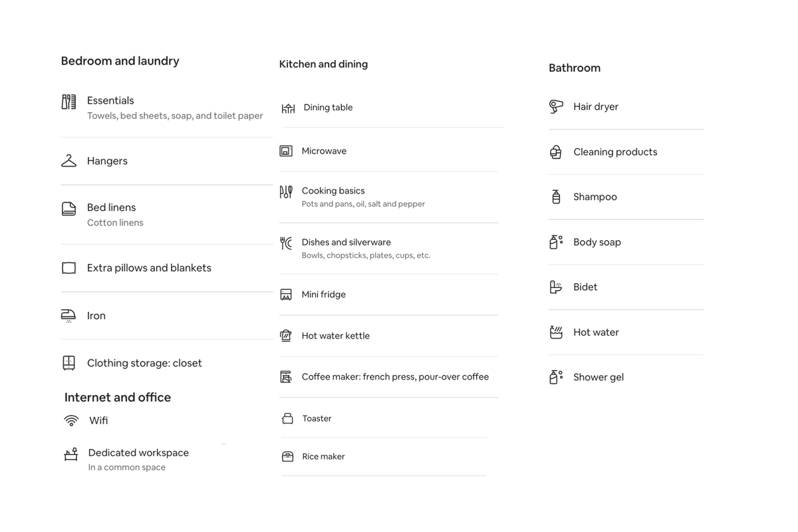Click the Mini fridge icon
The image size is (798, 532).
(286, 295)
